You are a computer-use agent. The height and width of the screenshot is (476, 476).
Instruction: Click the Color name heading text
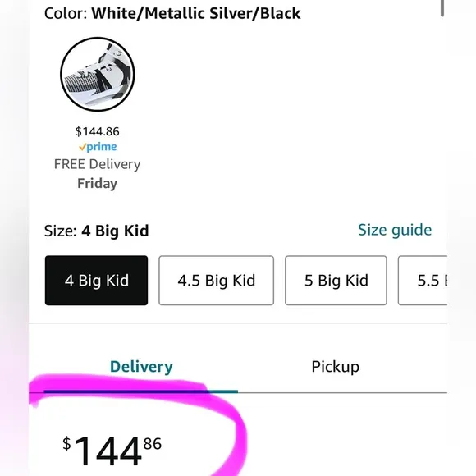pyautogui.click(x=196, y=13)
